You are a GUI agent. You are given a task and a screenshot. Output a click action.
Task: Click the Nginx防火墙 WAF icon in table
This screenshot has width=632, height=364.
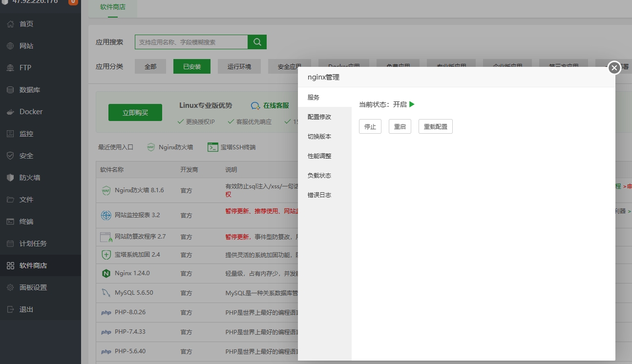tap(106, 190)
